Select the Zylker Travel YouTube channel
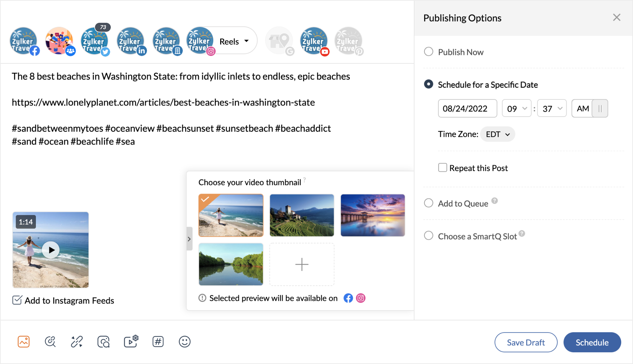 tap(314, 41)
